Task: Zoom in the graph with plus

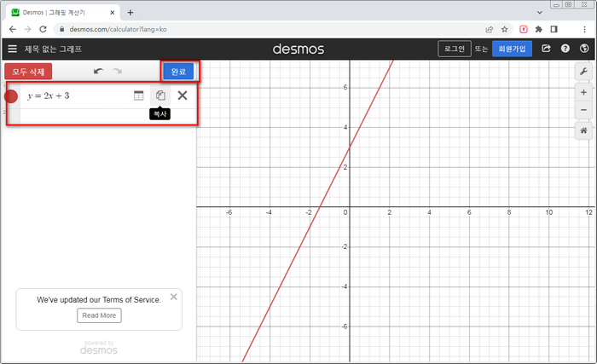Action: (583, 92)
